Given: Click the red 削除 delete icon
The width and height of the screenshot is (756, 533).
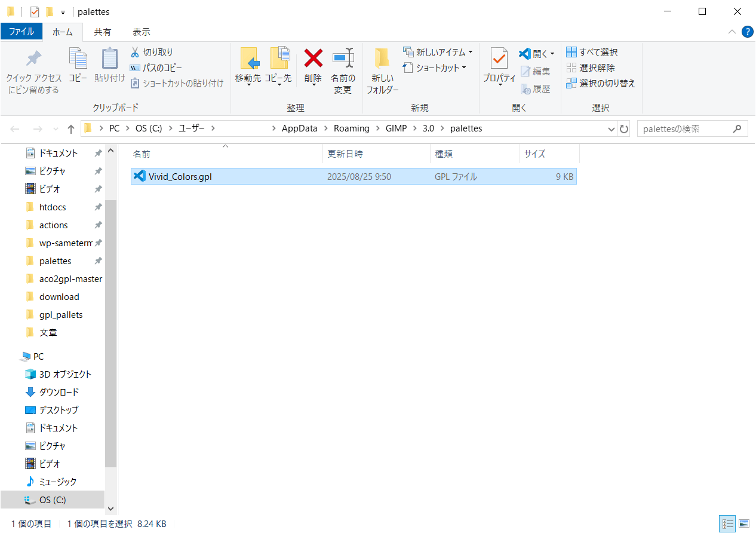Looking at the screenshot, I should pos(313,58).
